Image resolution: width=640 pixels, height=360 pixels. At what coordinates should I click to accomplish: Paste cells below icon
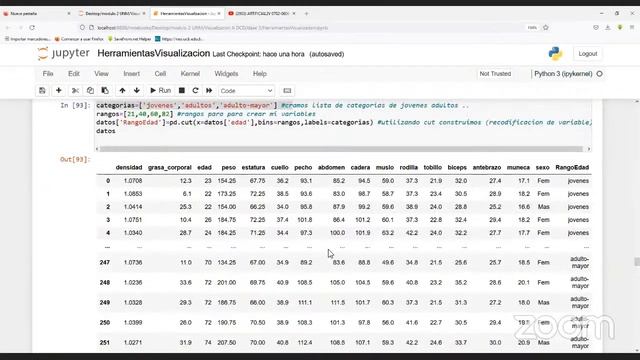[105, 91]
